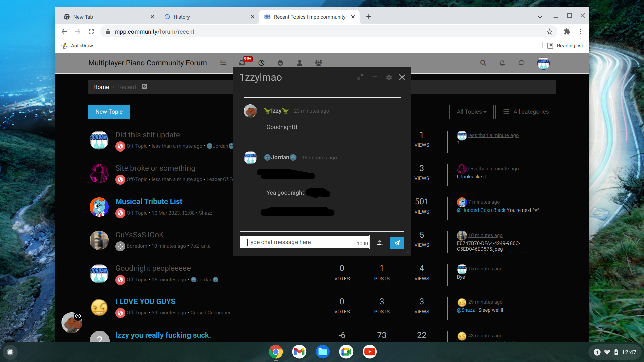Open the 7 minutes ago last post link
This screenshot has height=362, width=644.
point(484,202)
